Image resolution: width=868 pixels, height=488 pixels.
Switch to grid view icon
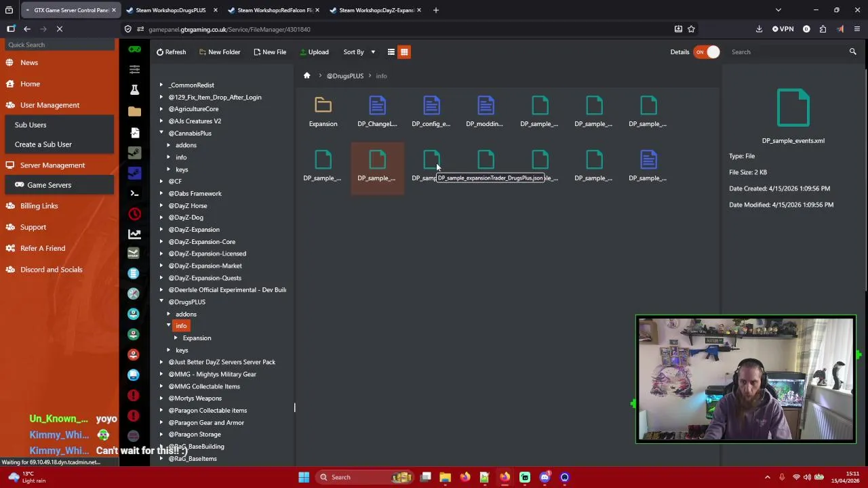click(x=403, y=52)
